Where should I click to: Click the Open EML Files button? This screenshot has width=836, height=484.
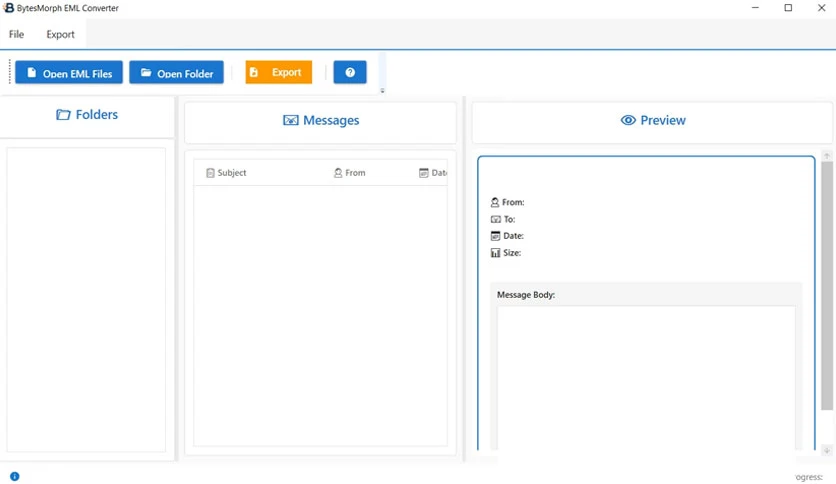pos(69,72)
